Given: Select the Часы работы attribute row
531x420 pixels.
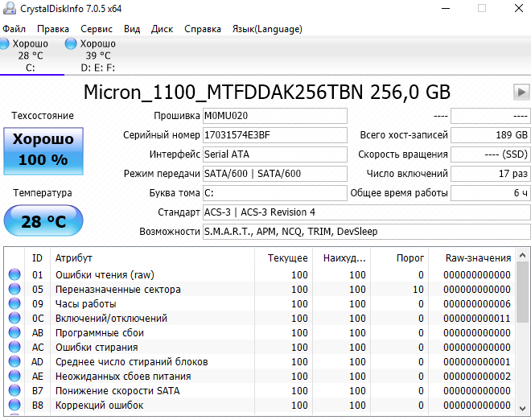Looking at the screenshot, I should point(260,304).
